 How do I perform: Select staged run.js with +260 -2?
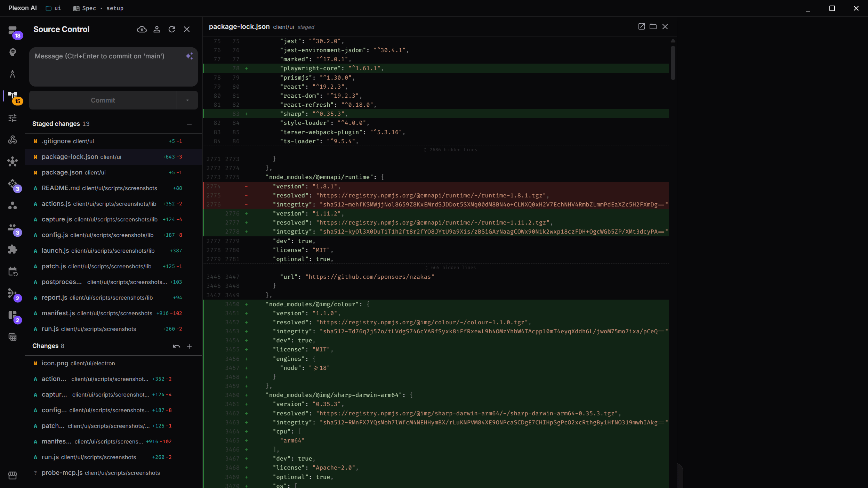tap(113, 329)
